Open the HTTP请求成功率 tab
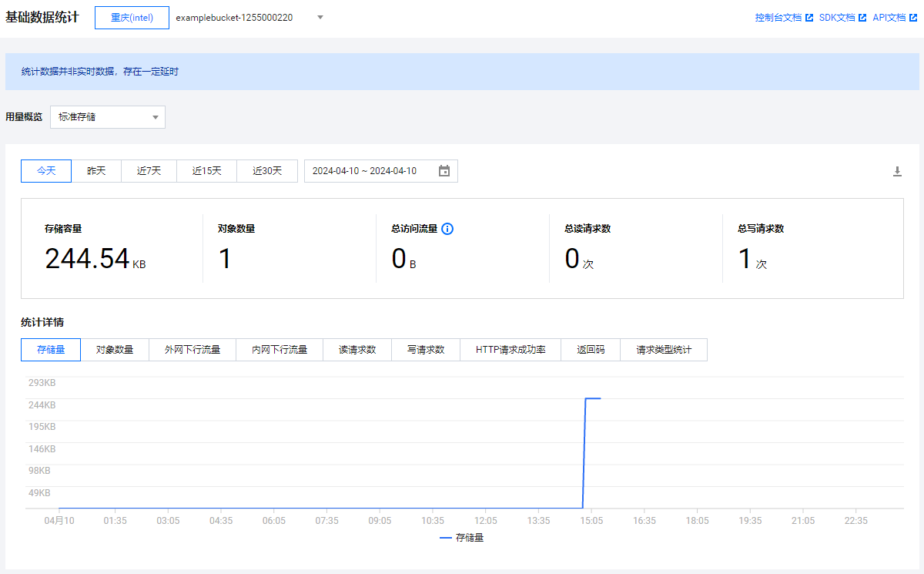 (x=511, y=350)
